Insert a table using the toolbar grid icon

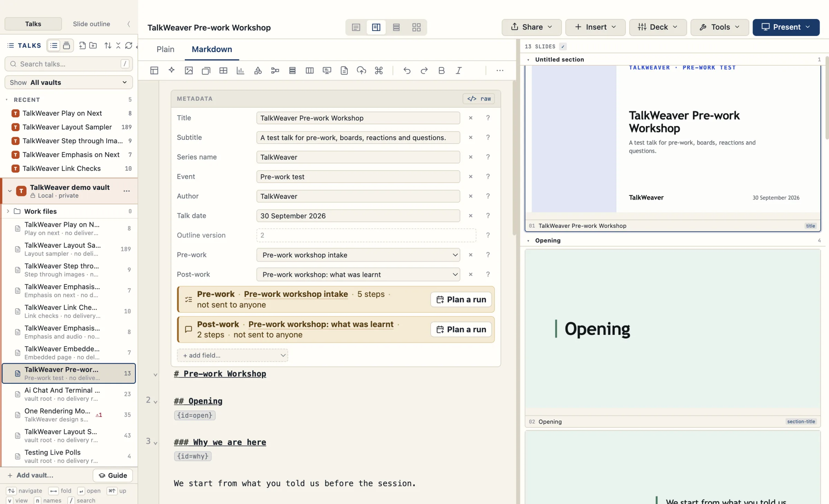(x=223, y=70)
